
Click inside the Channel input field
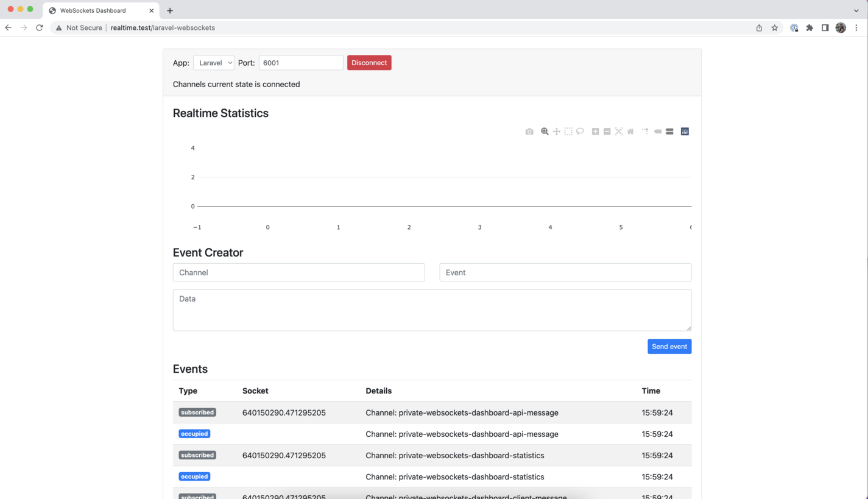point(298,272)
